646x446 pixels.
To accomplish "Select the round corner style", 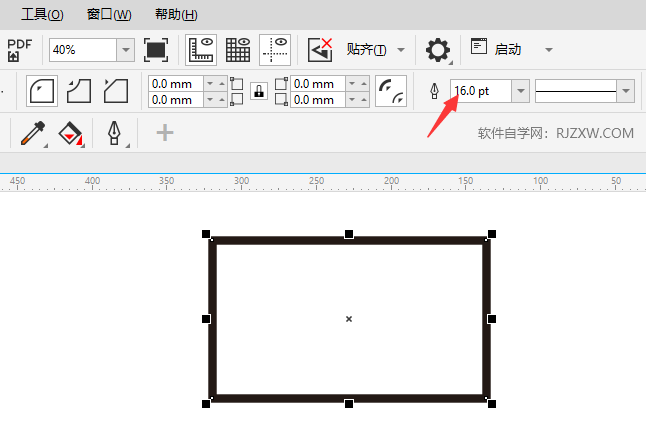I will (x=42, y=91).
